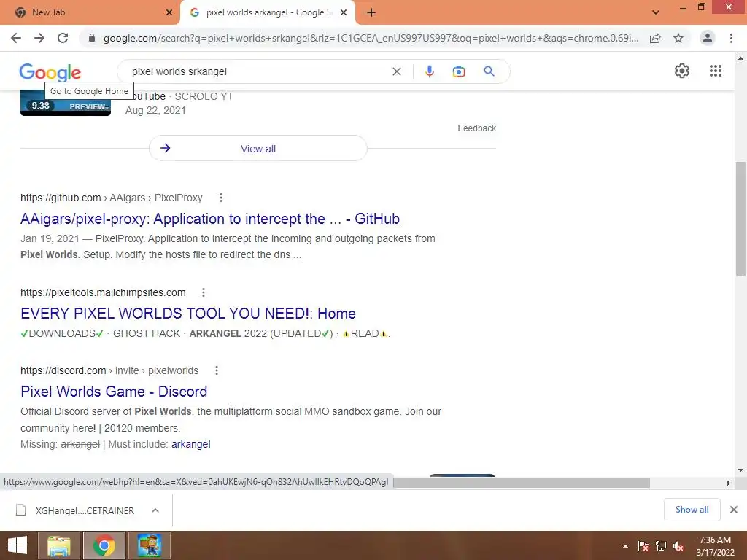Click the lock site info icon
747x560 pixels.
(x=92, y=38)
